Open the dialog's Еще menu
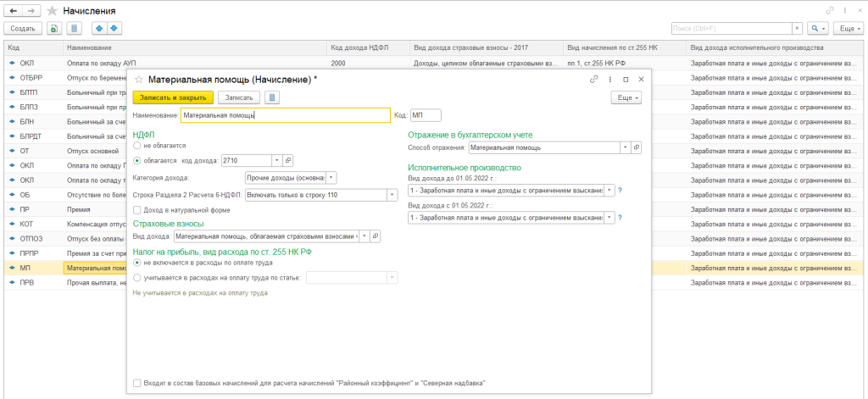This screenshot has height=399, width=868. [626, 97]
